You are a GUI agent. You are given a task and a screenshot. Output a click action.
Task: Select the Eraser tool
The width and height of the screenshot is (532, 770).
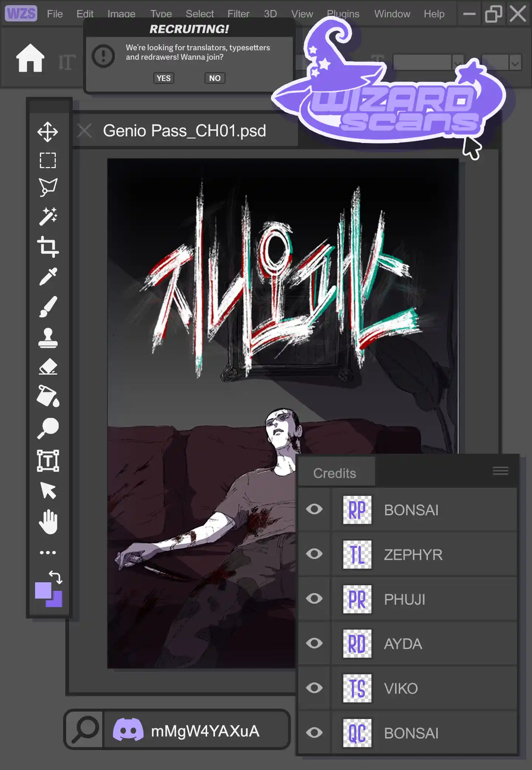click(48, 367)
